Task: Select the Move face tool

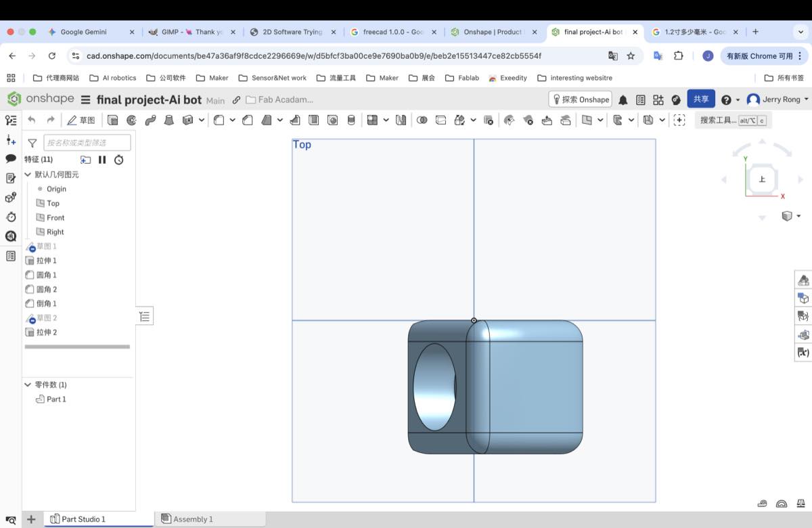Action: point(547,120)
